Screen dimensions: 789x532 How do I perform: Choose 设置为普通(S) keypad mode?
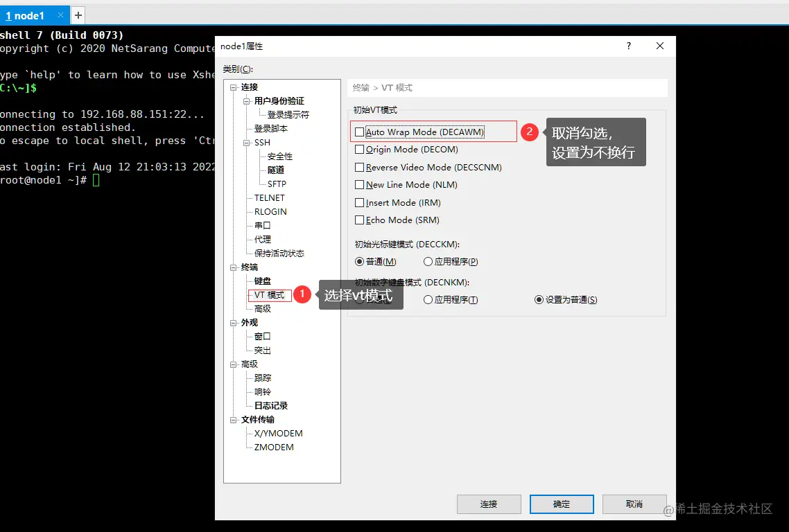[x=539, y=300]
